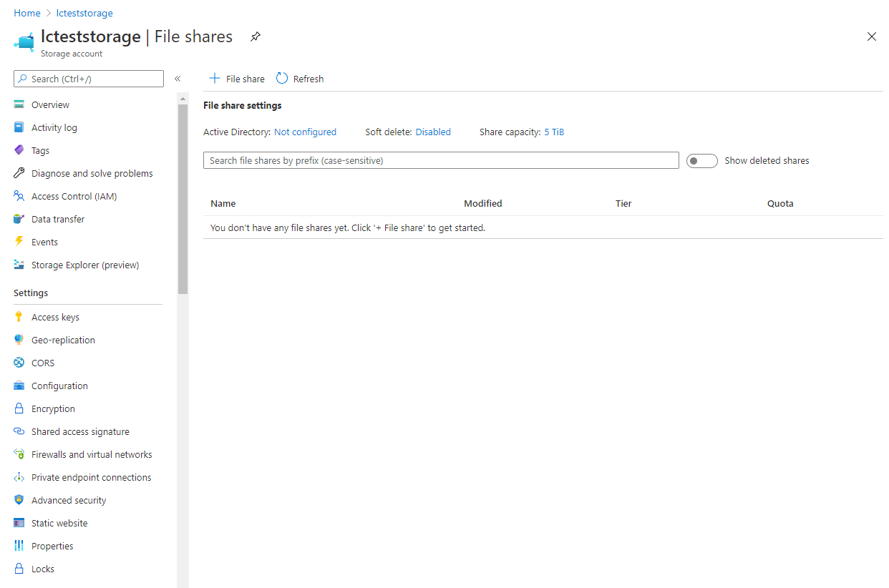The width and height of the screenshot is (889, 588).
Task: Click the file shares prefix search field
Action: coord(441,161)
